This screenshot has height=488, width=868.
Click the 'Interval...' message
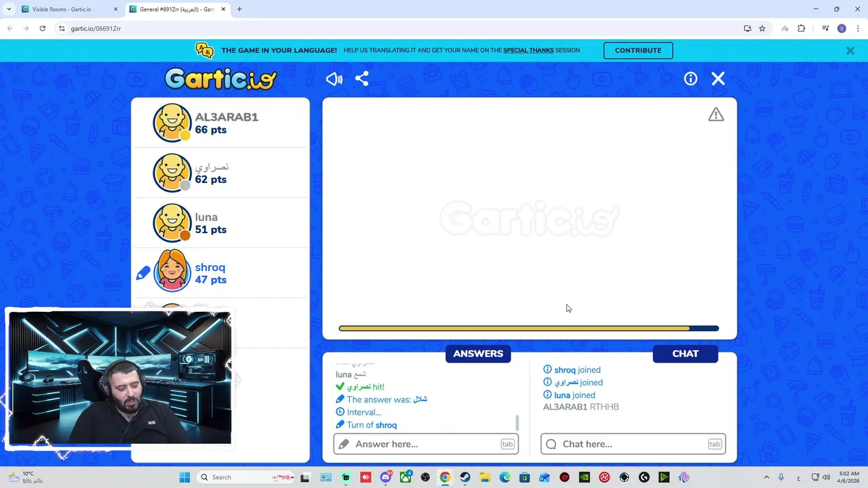358,412
